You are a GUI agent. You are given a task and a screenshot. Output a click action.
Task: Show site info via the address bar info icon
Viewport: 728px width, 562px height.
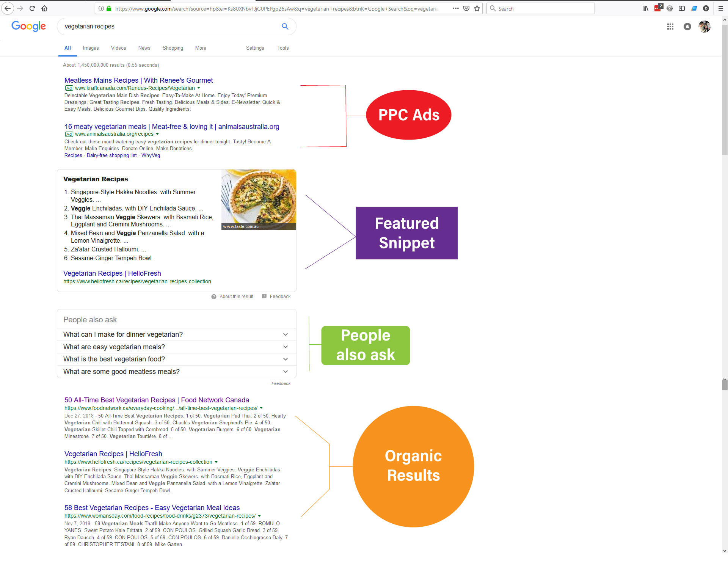[101, 8]
